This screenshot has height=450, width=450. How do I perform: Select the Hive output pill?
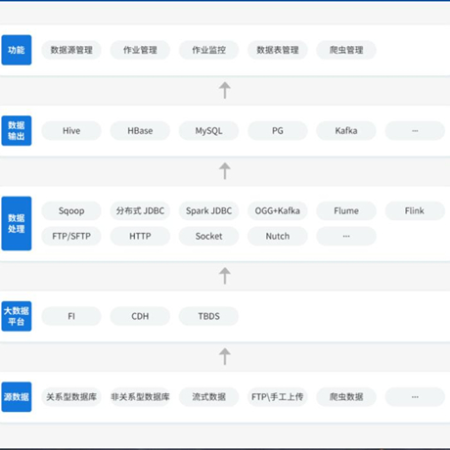pos(71,131)
